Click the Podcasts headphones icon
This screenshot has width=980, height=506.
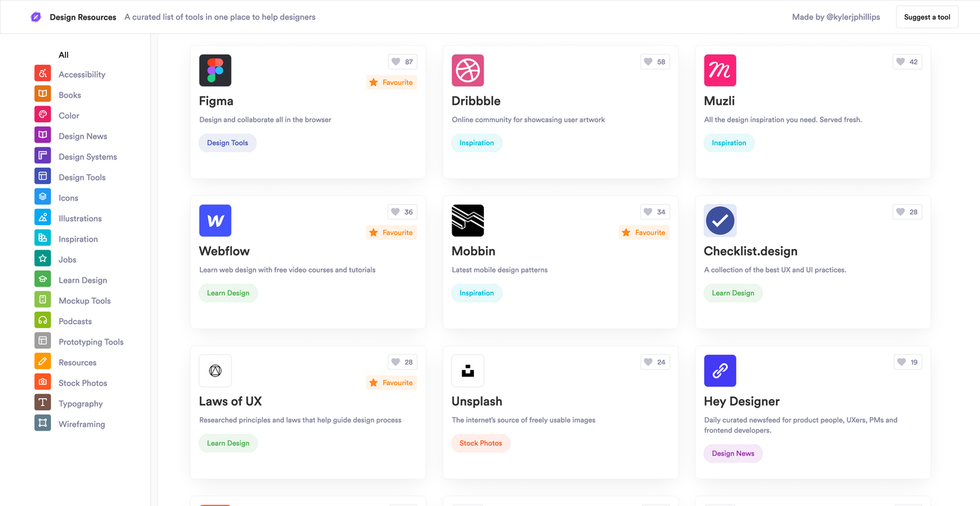pyautogui.click(x=42, y=321)
